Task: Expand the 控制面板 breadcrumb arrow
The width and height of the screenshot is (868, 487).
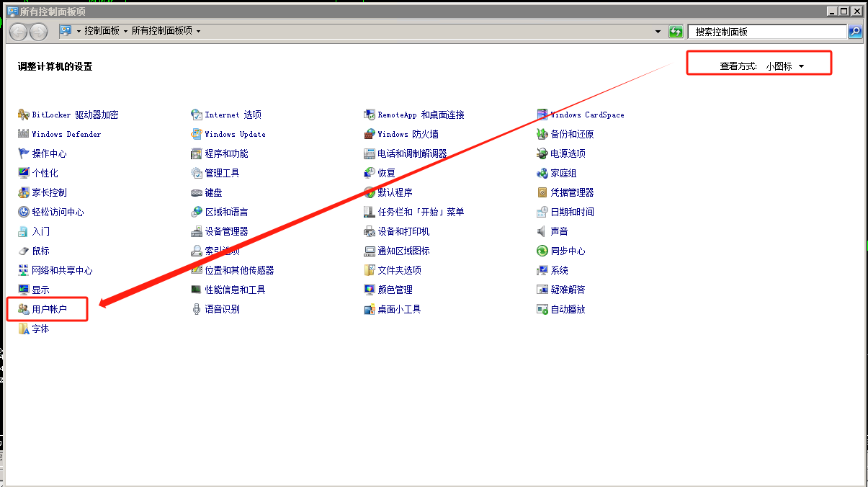Action: click(x=125, y=31)
